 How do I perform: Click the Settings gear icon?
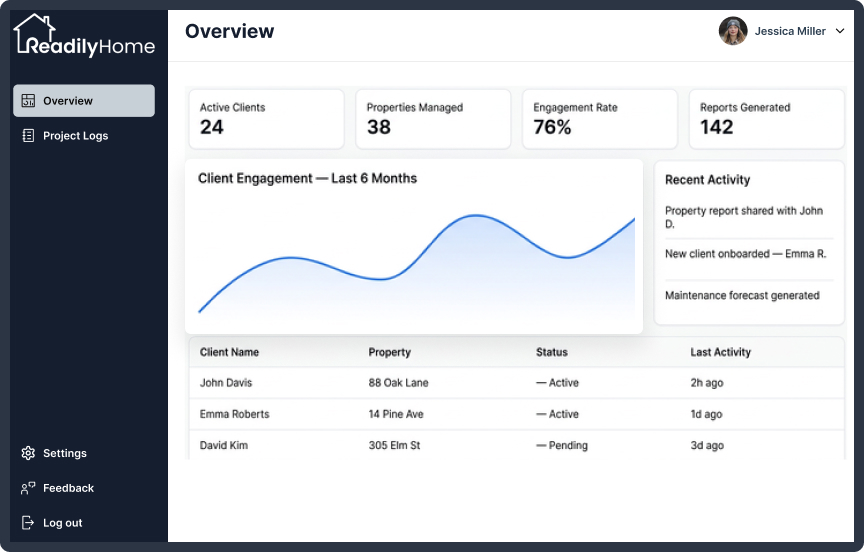tap(28, 453)
